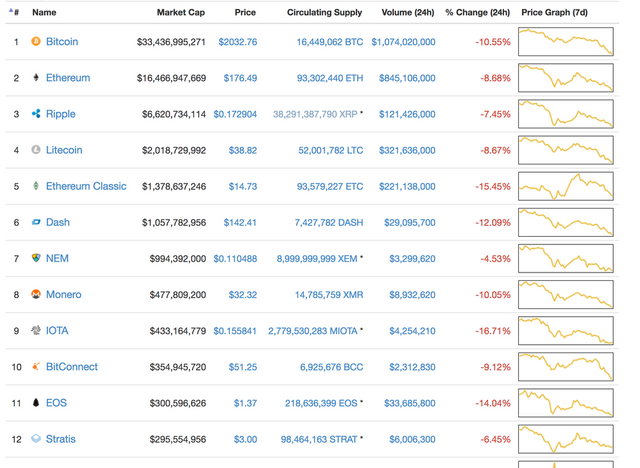Click the Ethereum diamond logo icon

(x=36, y=78)
